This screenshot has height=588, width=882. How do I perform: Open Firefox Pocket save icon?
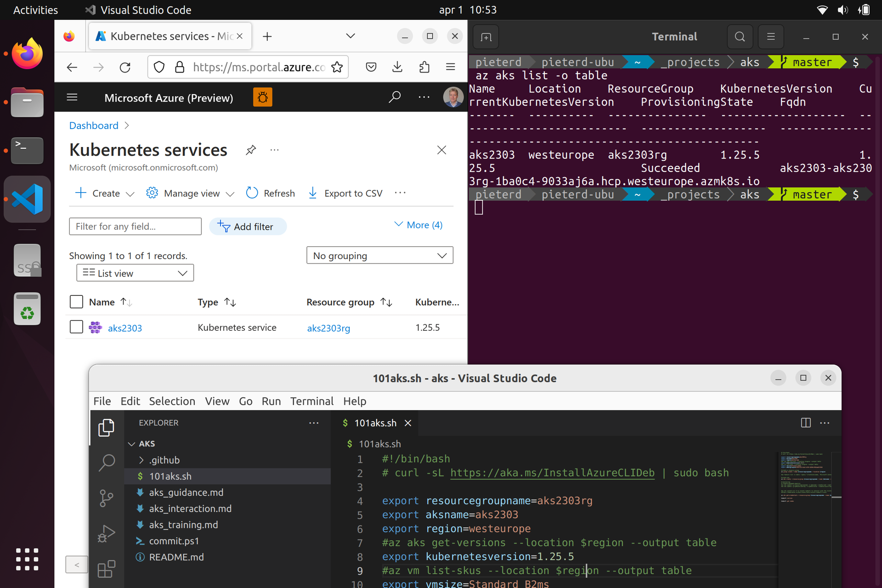click(x=371, y=68)
